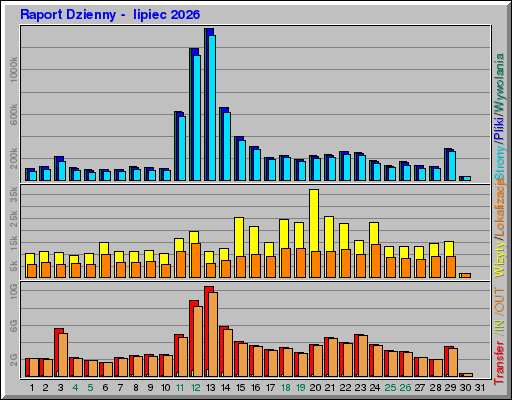
Task: Select day 6 label on x-axis
Action: [106, 388]
